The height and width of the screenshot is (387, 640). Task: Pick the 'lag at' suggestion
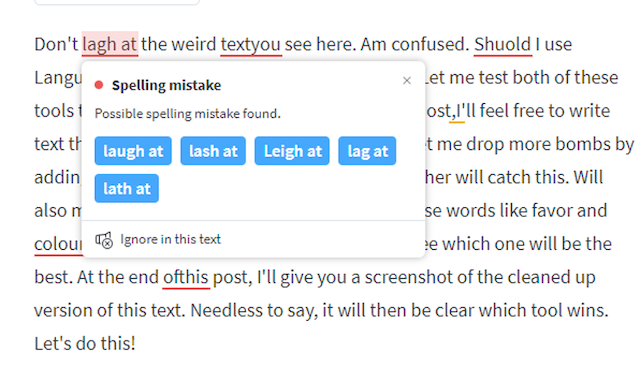[x=367, y=151]
